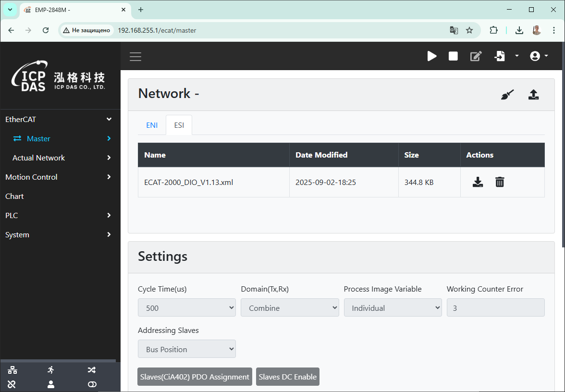Click the Slaves DC Enable button

287,377
